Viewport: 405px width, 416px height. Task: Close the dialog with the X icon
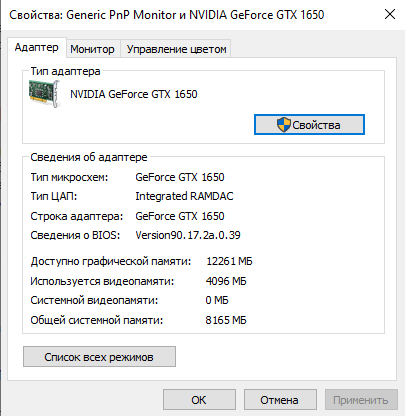click(390, 14)
